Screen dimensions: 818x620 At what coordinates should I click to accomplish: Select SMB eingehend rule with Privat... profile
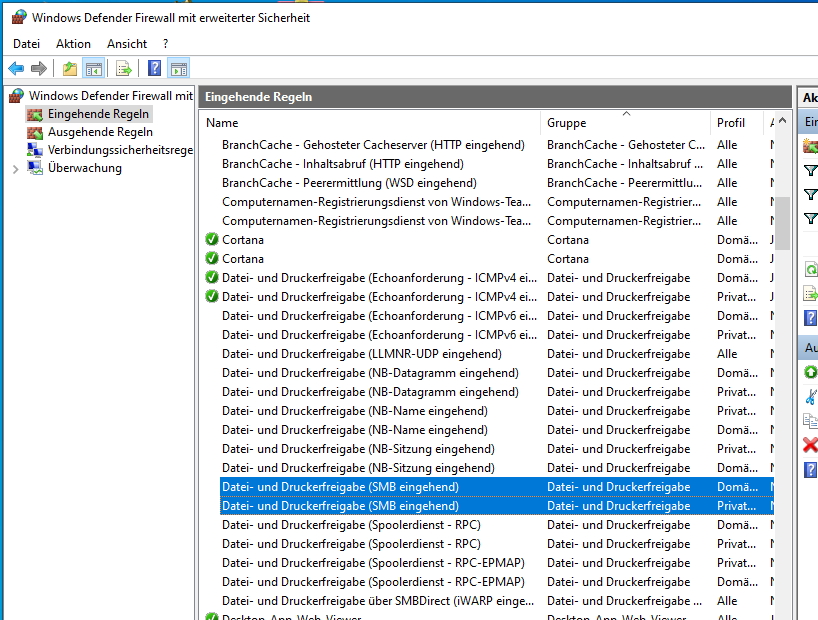[340, 506]
